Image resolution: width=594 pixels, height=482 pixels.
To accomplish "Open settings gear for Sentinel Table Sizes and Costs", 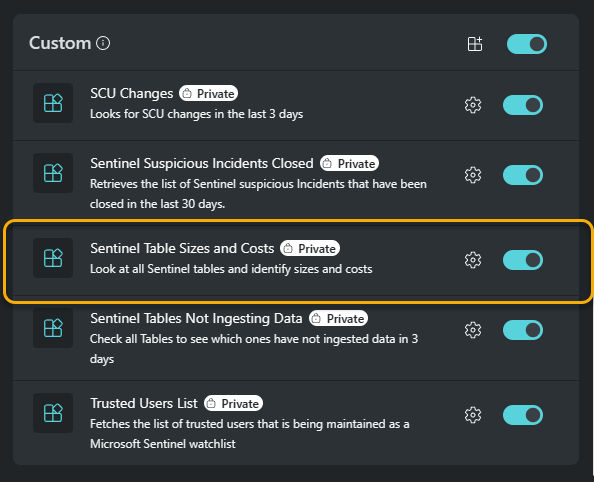I will [473, 260].
